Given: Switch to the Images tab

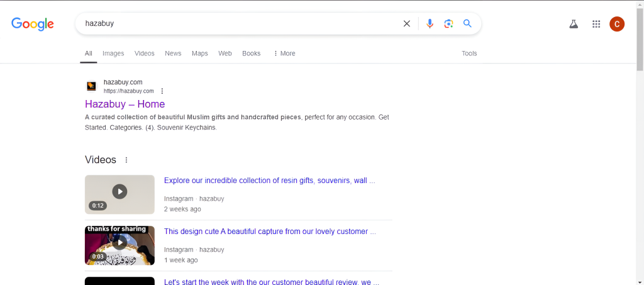Looking at the screenshot, I should 113,53.
